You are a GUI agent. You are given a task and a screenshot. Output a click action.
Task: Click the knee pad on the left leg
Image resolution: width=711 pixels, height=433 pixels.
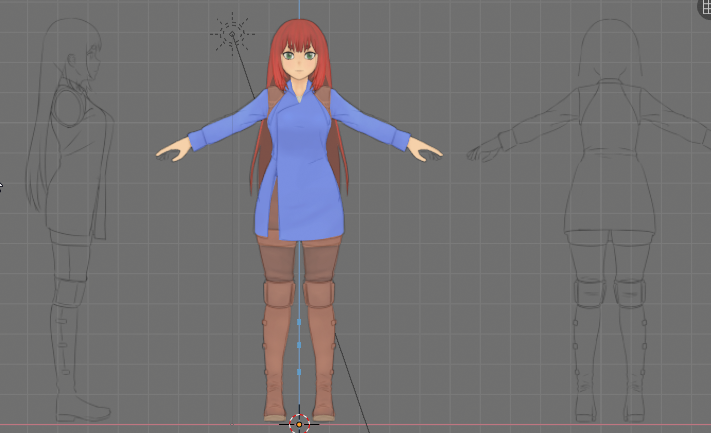[x=278, y=293]
